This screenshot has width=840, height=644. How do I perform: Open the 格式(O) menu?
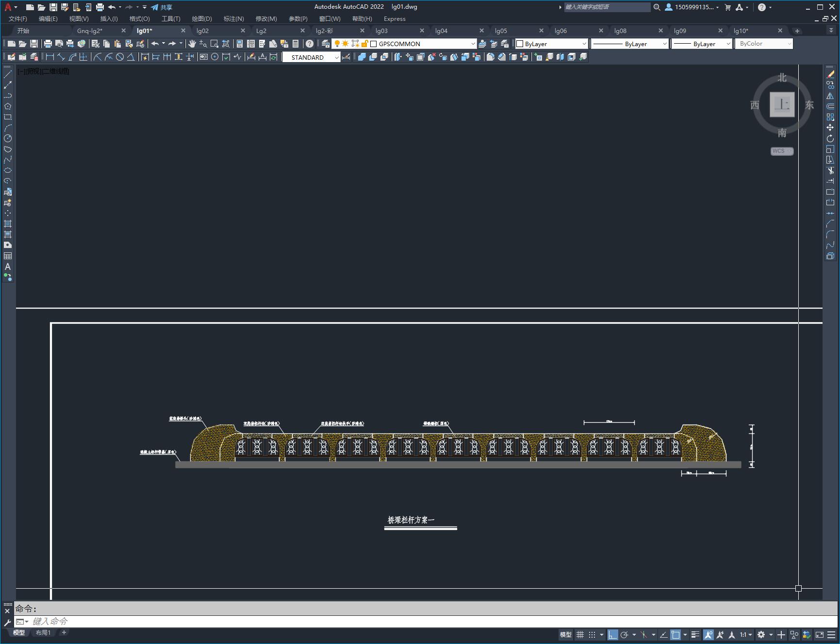140,19
